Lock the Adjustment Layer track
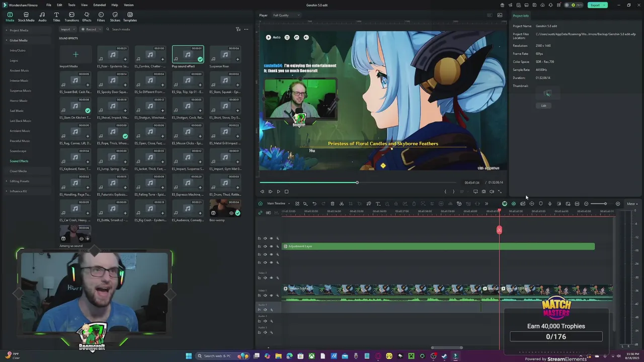 coord(259,246)
